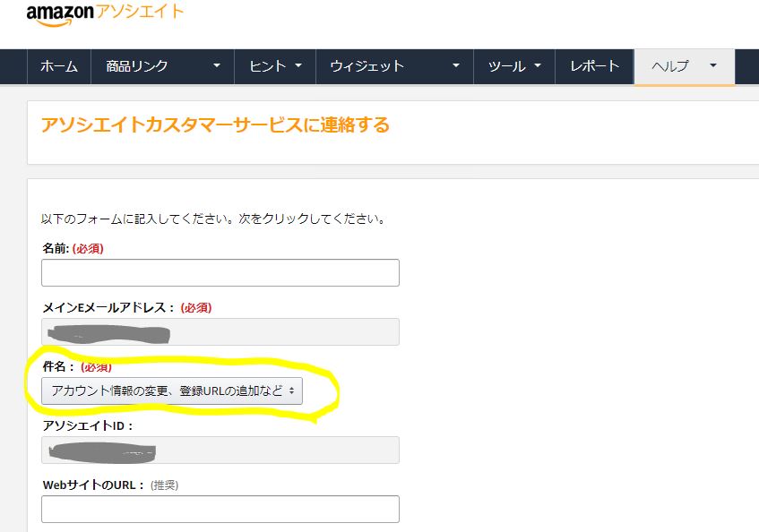
Task: Go to the レポート page
Action: (594, 66)
